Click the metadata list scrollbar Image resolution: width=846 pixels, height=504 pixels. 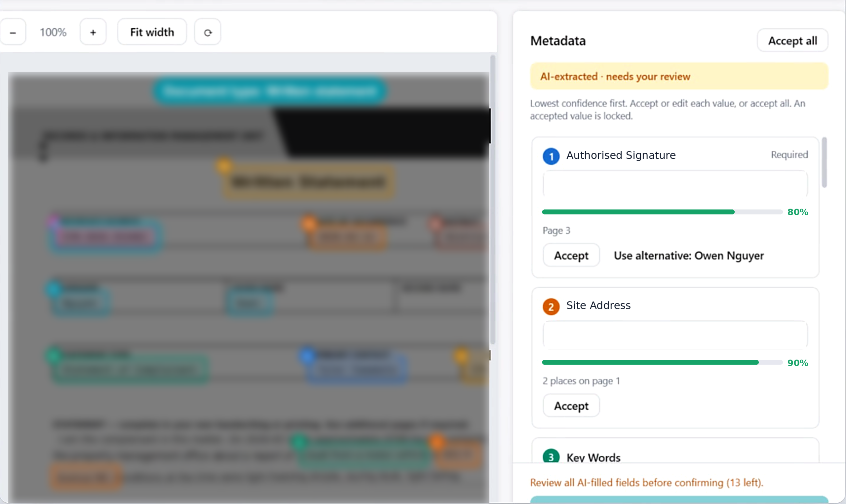(824, 162)
